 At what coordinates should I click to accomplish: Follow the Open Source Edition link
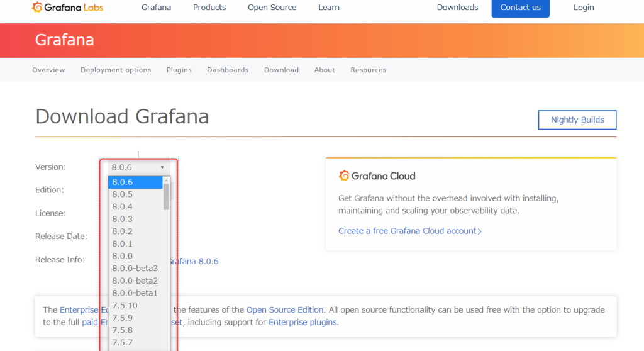coord(285,310)
